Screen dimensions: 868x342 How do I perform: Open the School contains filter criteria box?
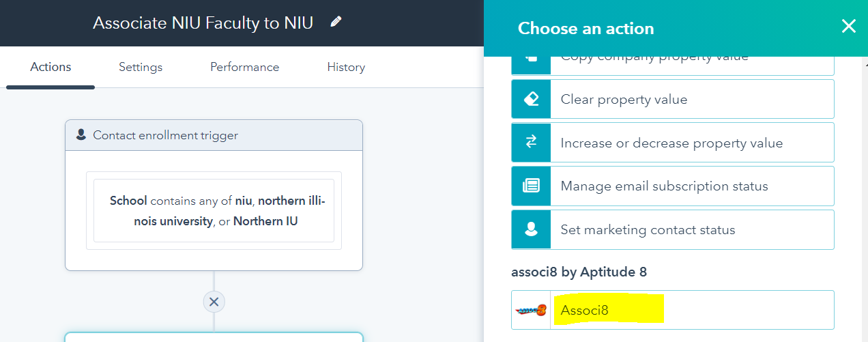click(x=214, y=210)
